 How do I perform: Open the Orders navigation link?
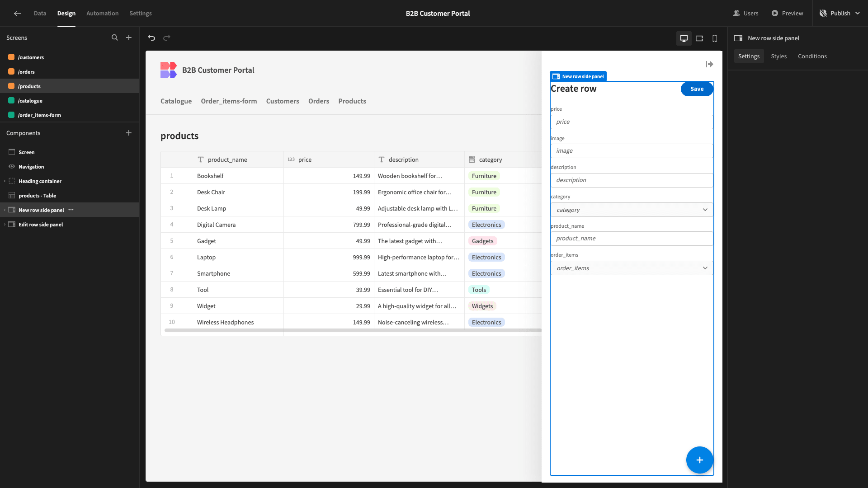[x=319, y=101]
